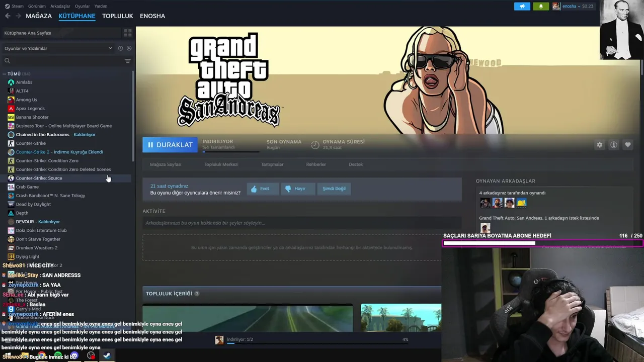Viewport: 644px width, 362px height.
Task: Open Among Us from the list
Action: tap(26, 100)
